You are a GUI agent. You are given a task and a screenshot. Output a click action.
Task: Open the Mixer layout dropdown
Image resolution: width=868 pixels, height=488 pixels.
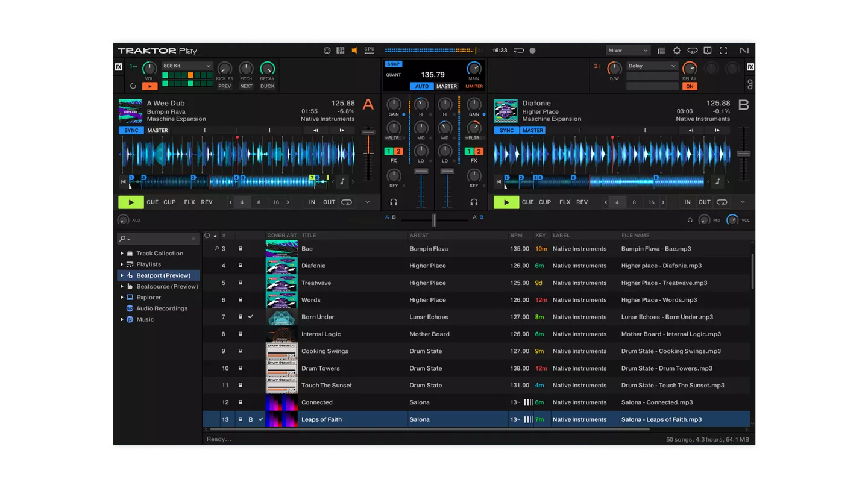tap(628, 51)
